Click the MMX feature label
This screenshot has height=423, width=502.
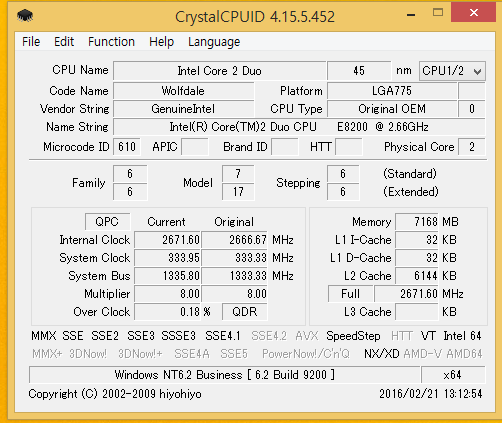[44, 336]
